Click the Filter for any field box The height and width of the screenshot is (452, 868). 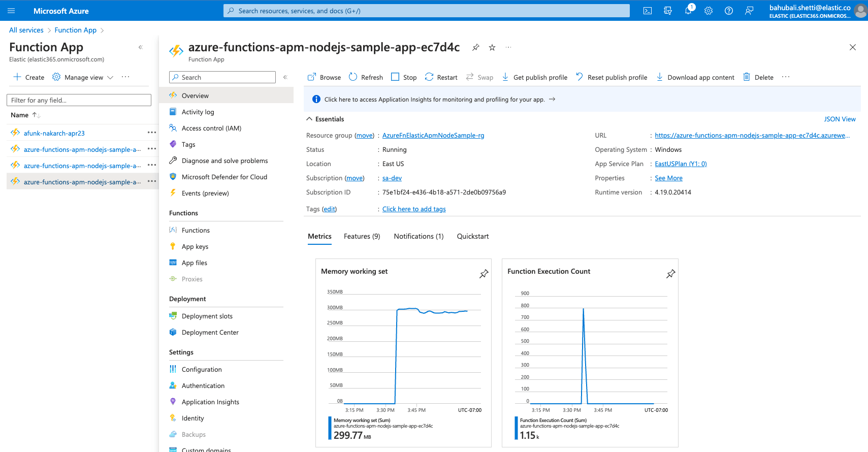79,100
